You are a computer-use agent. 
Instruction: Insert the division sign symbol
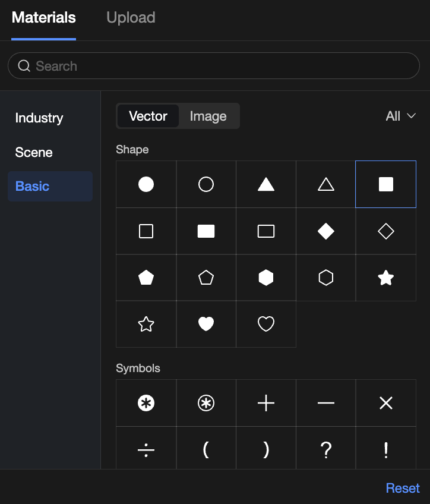point(146,450)
